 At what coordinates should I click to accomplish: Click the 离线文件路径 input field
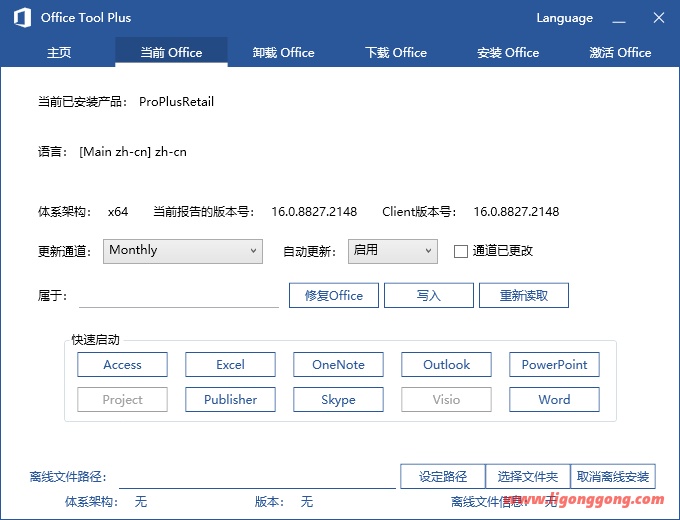[257, 477]
